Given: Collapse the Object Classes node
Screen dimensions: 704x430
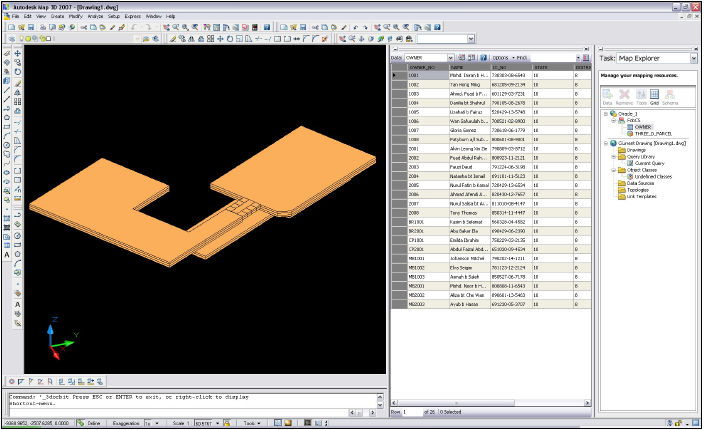Looking at the screenshot, I should click(x=613, y=170).
